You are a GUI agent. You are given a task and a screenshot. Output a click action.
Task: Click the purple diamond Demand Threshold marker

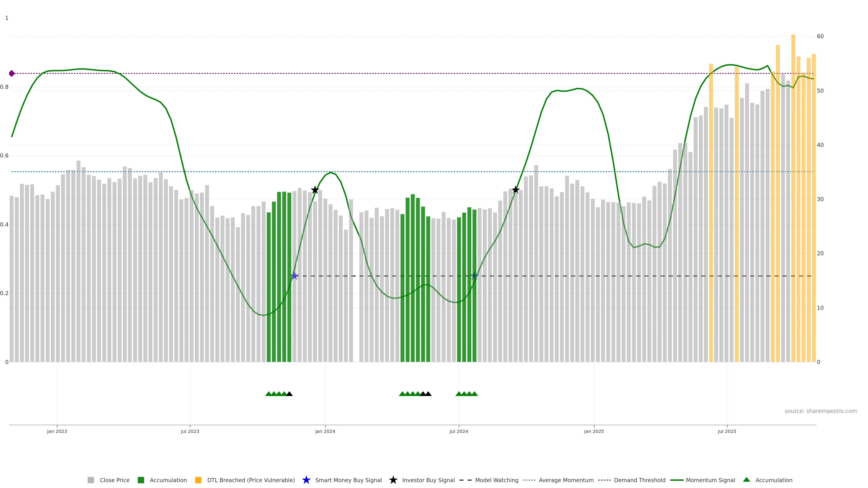pyautogui.click(x=12, y=73)
